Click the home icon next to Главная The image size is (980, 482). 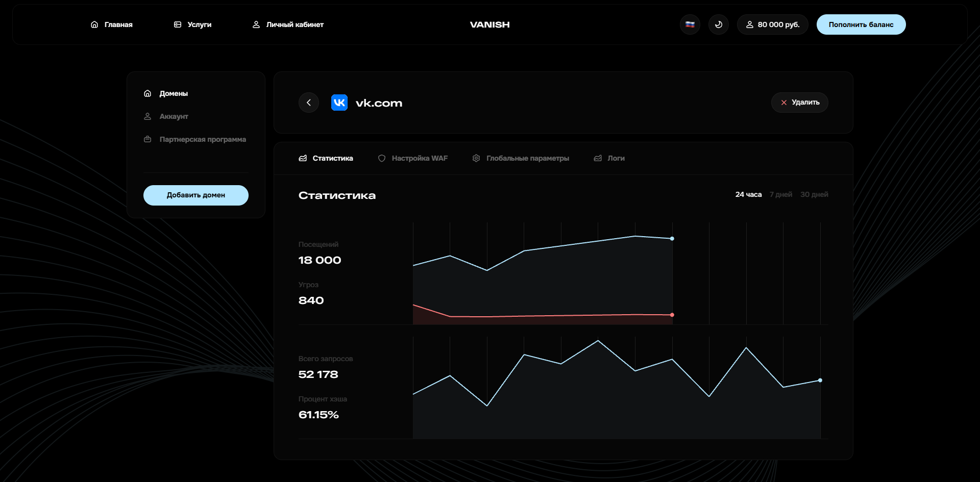(x=94, y=24)
